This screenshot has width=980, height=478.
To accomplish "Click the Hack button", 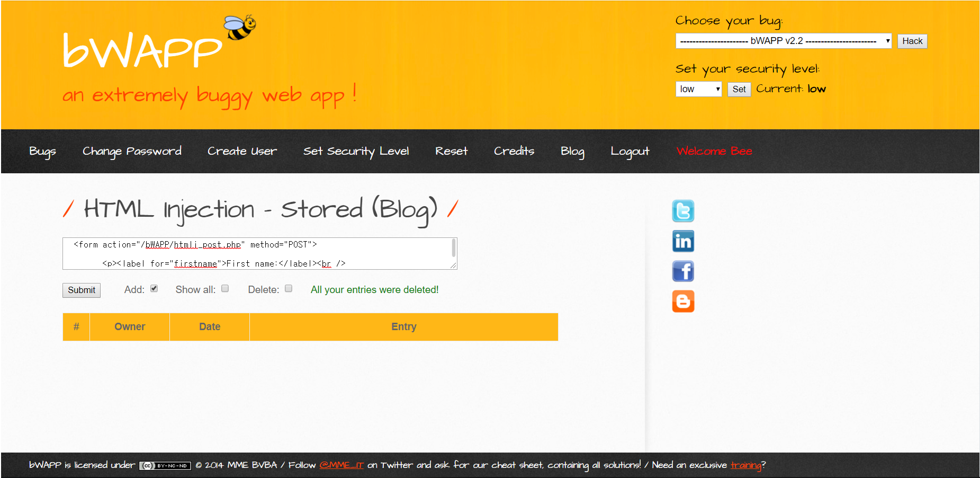I will click(912, 41).
